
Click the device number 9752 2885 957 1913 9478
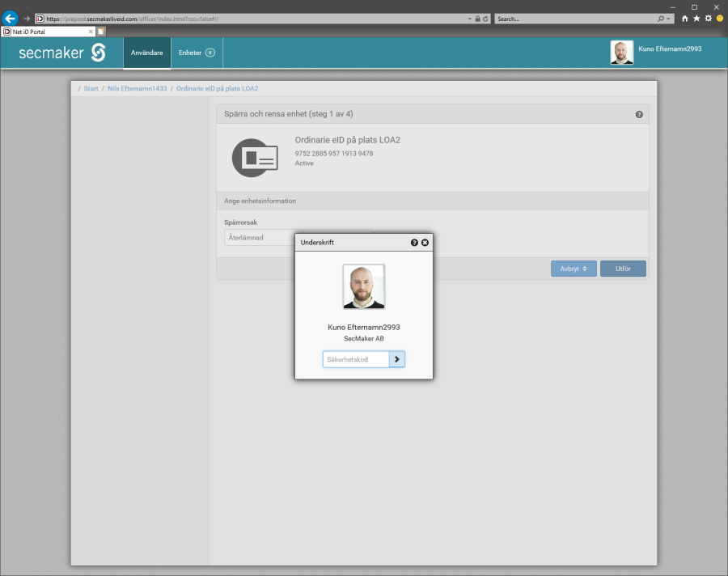click(334, 153)
